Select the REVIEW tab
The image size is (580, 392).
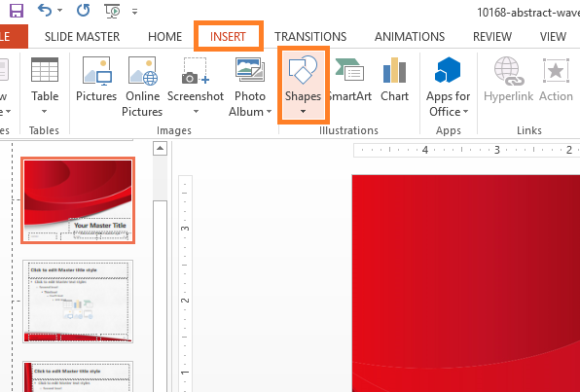pyautogui.click(x=492, y=37)
